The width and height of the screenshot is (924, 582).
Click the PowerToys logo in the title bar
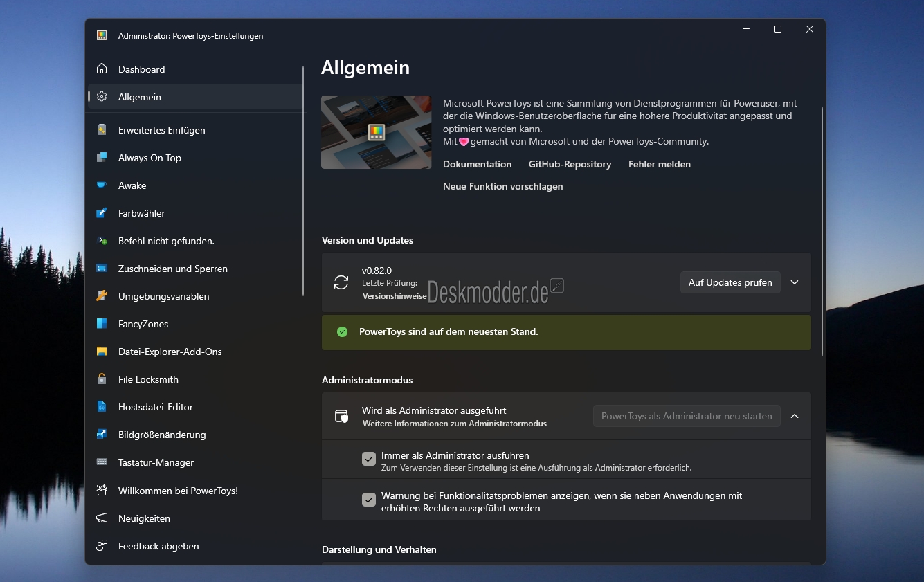click(x=102, y=35)
